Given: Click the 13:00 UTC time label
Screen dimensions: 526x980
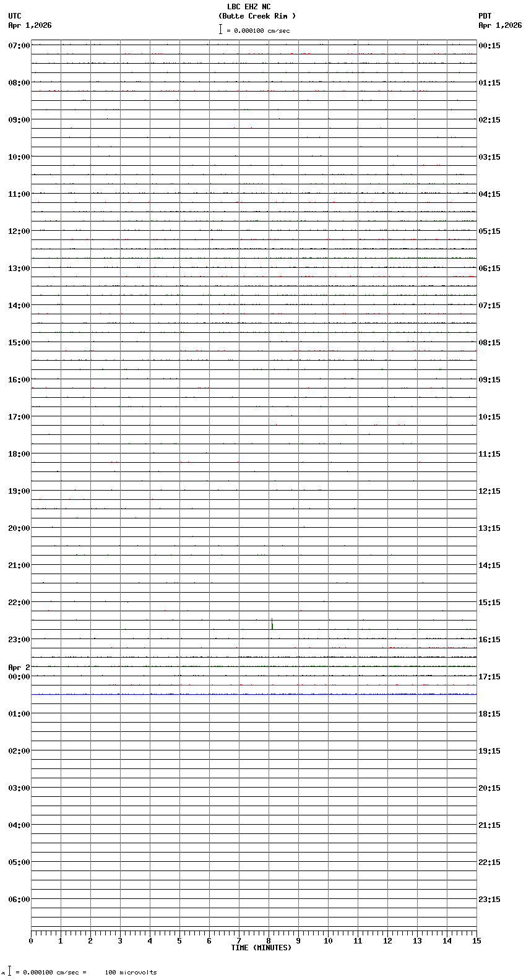Looking at the screenshot, I should (x=19, y=269).
